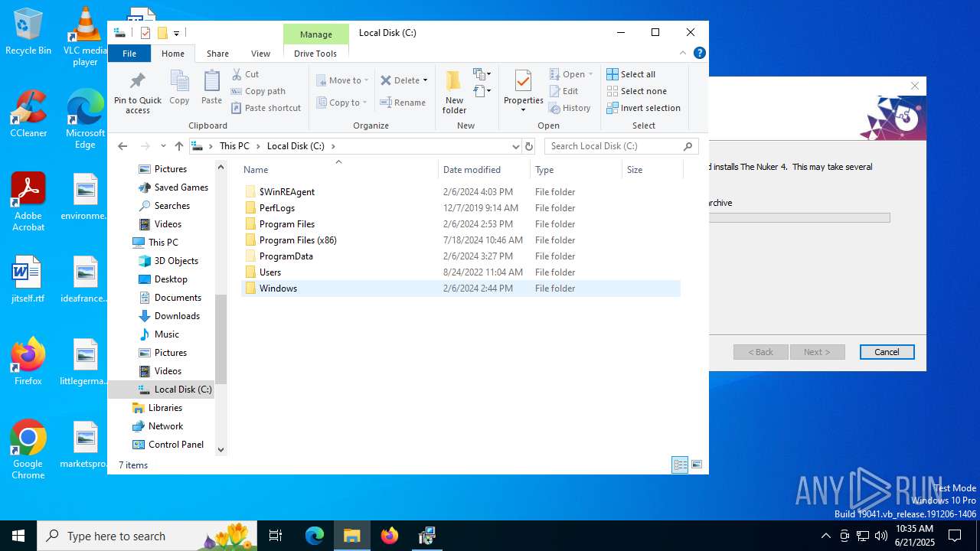The image size is (980, 551).
Task: Expand the address bar history dropdown
Action: tap(515, 146)
